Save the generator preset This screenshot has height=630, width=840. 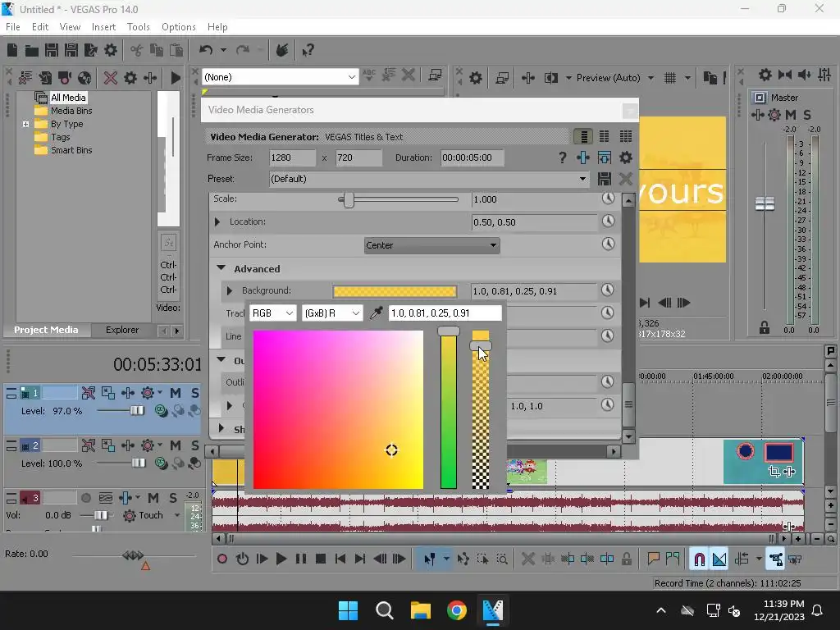coord(605,179)
